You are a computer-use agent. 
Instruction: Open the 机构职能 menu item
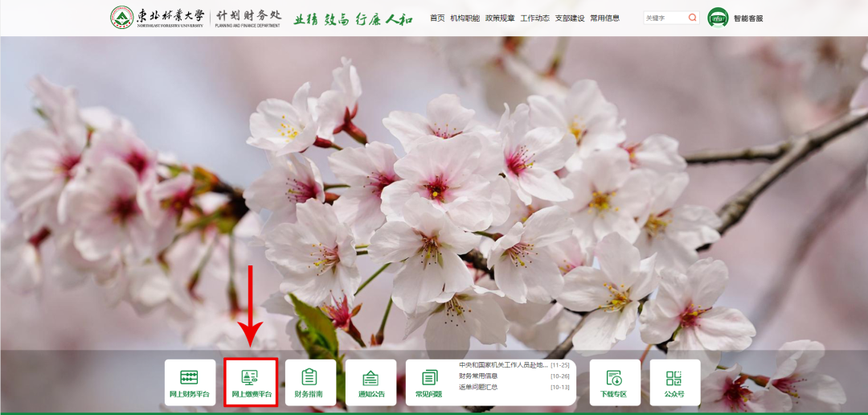coord(465,18)
